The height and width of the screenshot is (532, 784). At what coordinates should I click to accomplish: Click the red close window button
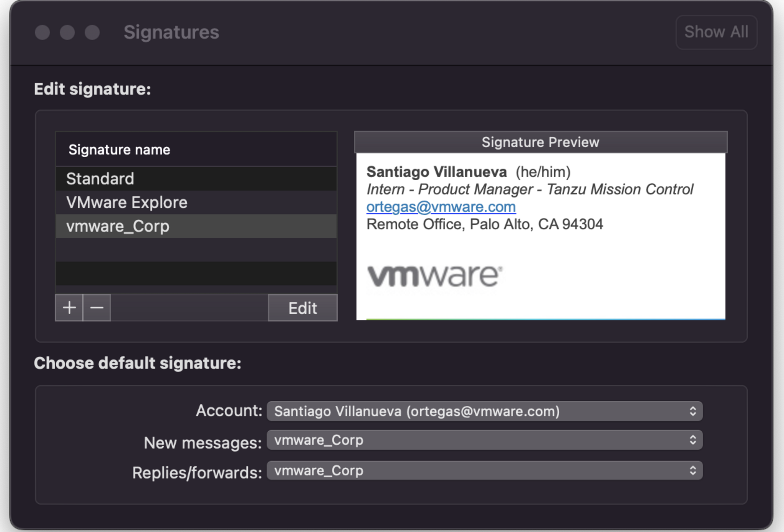[x=42, y=33]
